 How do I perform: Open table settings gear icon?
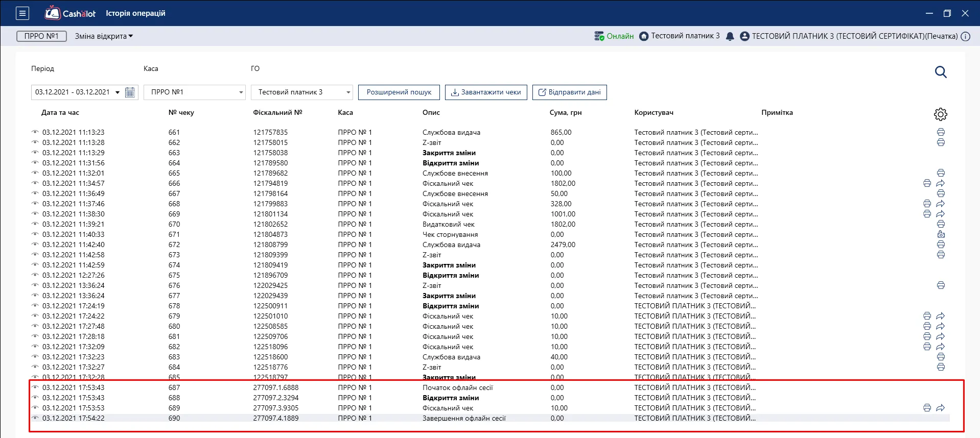[940, 114]
